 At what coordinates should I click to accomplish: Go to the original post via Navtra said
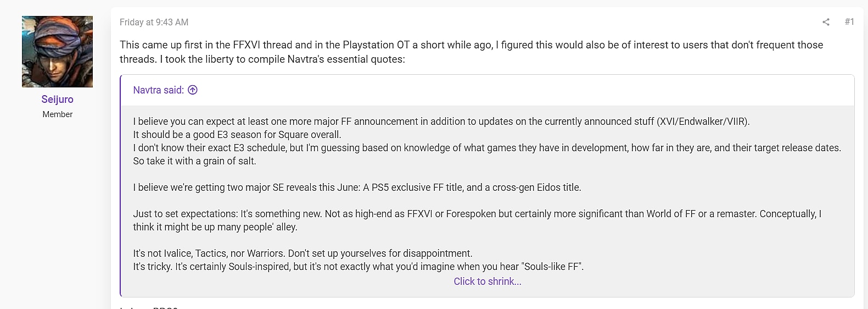(158, 90)
